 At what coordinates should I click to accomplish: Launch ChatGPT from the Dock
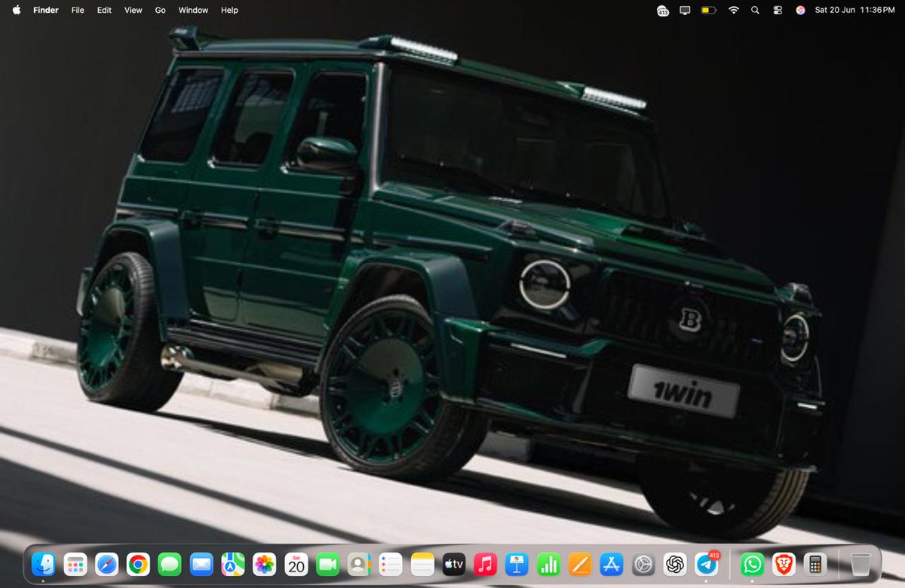coord(674,564)
